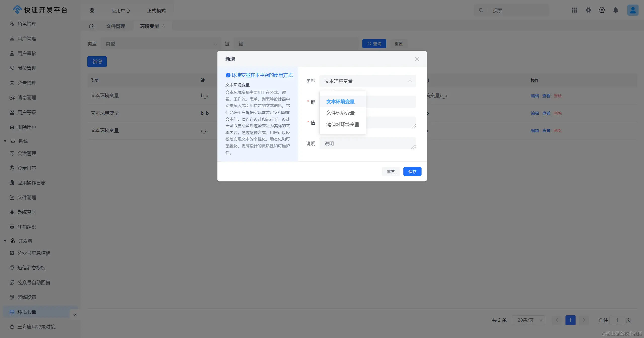Switch to the 文件管理 tab
Screen dimensions: 644x338
coord(116,26)
